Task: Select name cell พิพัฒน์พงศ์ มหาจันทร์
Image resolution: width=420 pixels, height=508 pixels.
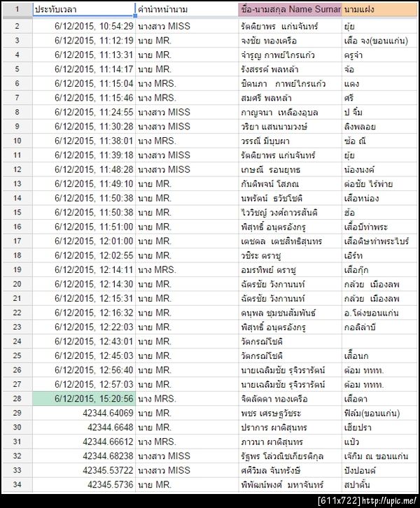Action: click(290, 485)
